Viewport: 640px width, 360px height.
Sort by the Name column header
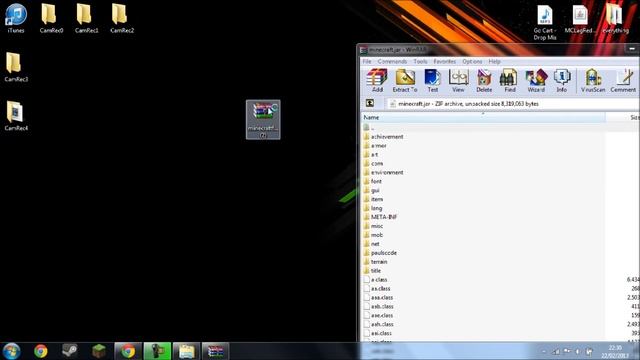483,118
